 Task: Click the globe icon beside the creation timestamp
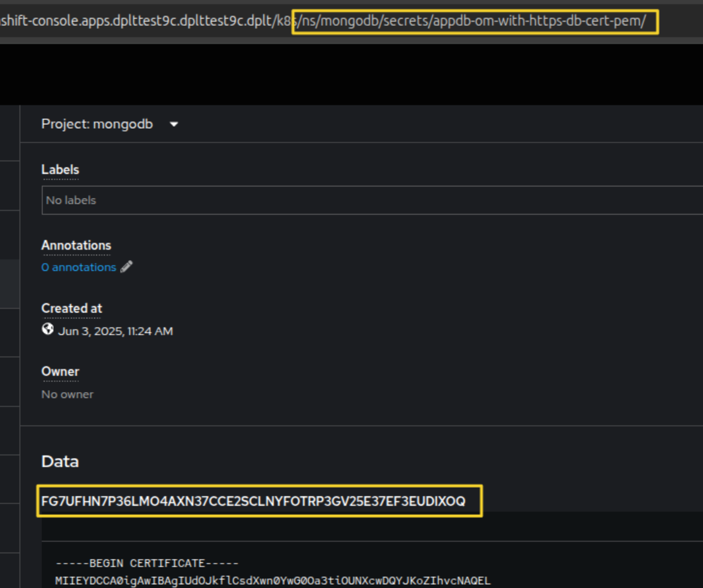coord(47,330)
